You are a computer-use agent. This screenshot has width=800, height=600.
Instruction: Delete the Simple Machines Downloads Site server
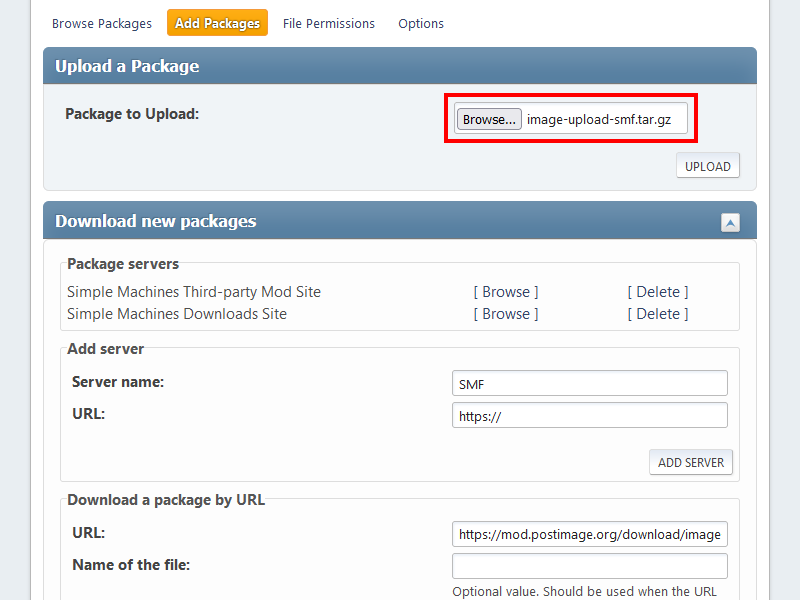tap(657, 314)
